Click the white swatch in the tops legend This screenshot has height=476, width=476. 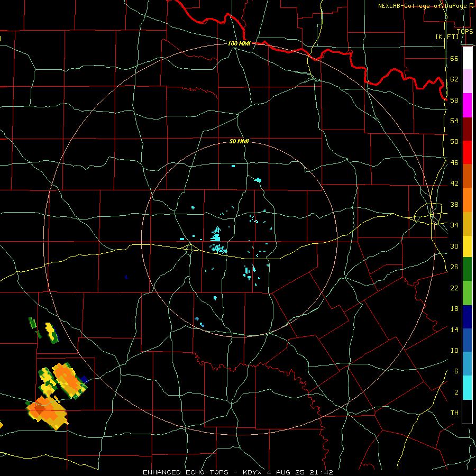(x=467, y=58)
